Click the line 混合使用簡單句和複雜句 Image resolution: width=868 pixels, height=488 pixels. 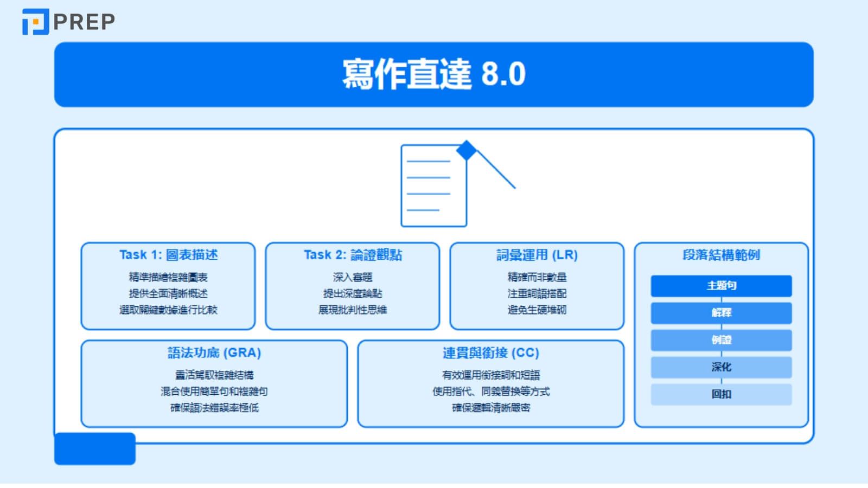(214, 391)
